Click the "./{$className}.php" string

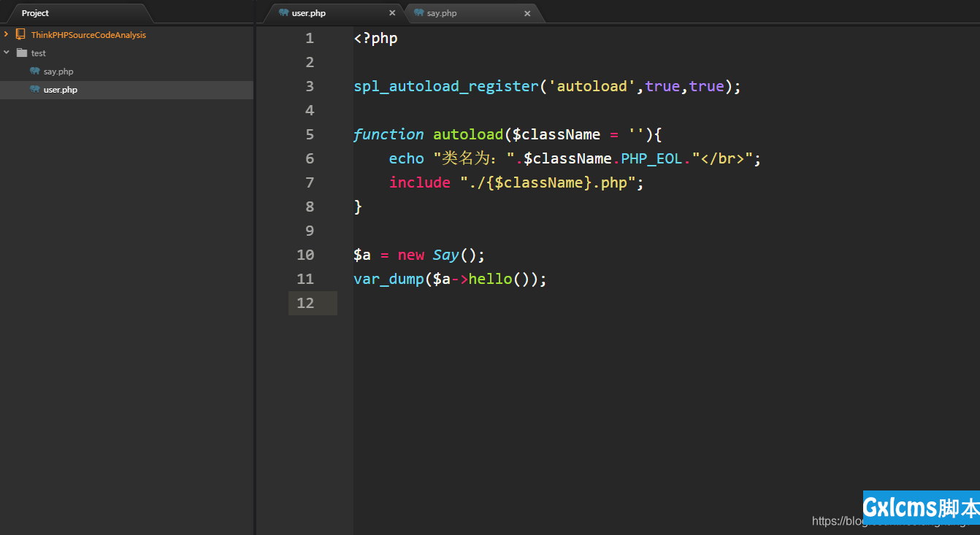point(547,182)
